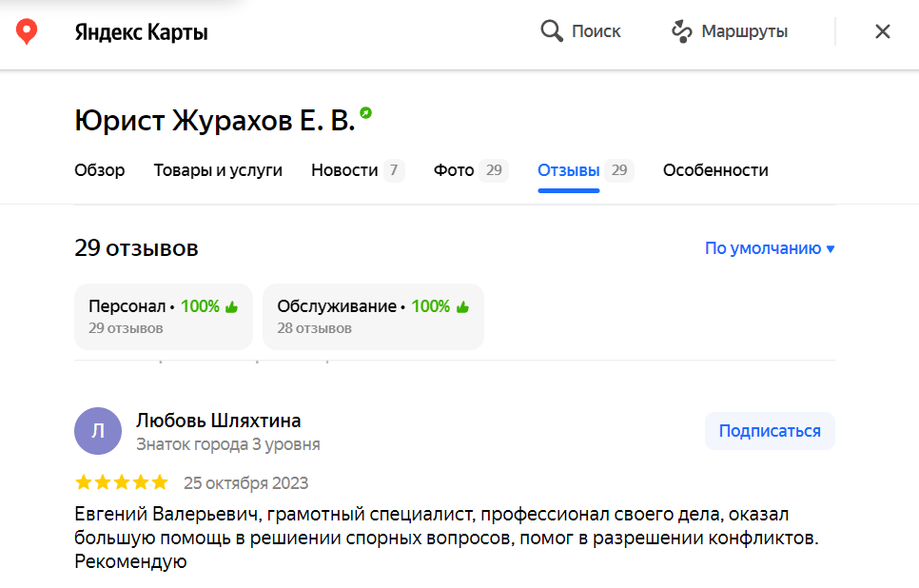The height and width of the screenshot is (588, 919).
Task: Click the thumbs-up icon in the Персонал chip
Action: tap(232, 306)
